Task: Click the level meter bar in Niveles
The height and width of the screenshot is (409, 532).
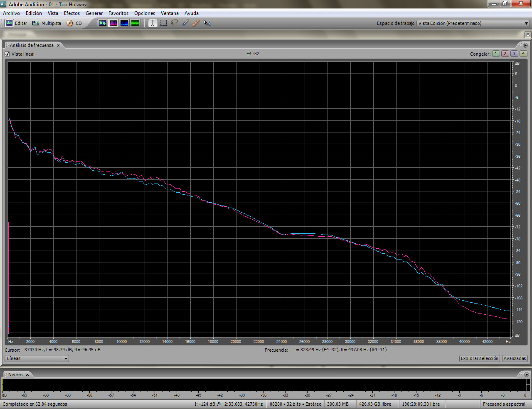Action: click(264, 385)
